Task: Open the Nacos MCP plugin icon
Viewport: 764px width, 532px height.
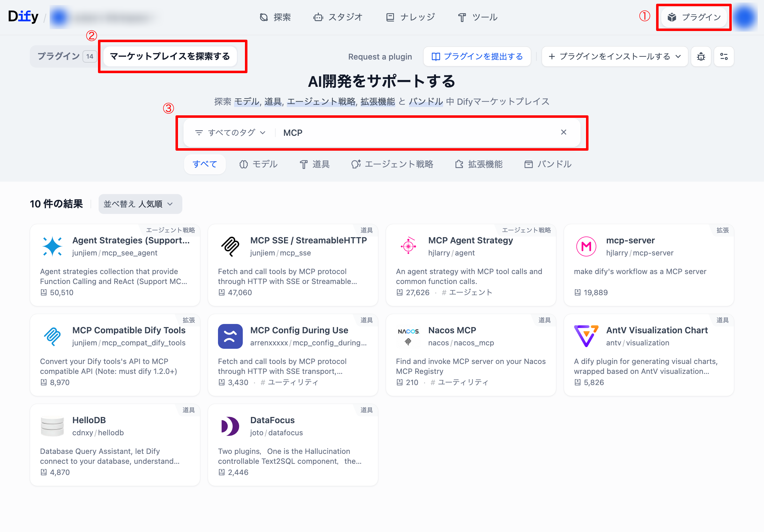Action: pyautogui.click(x=408, y=336)
